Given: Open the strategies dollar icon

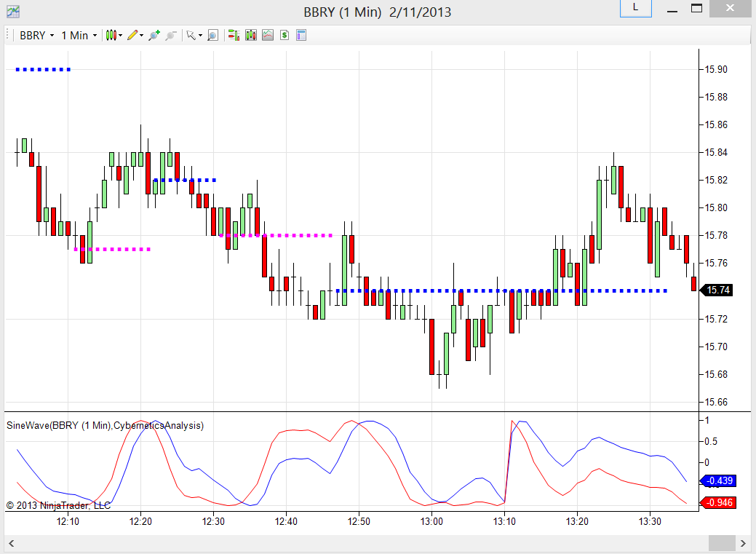Looking at the screenshot, I should (x=285, y=35).
